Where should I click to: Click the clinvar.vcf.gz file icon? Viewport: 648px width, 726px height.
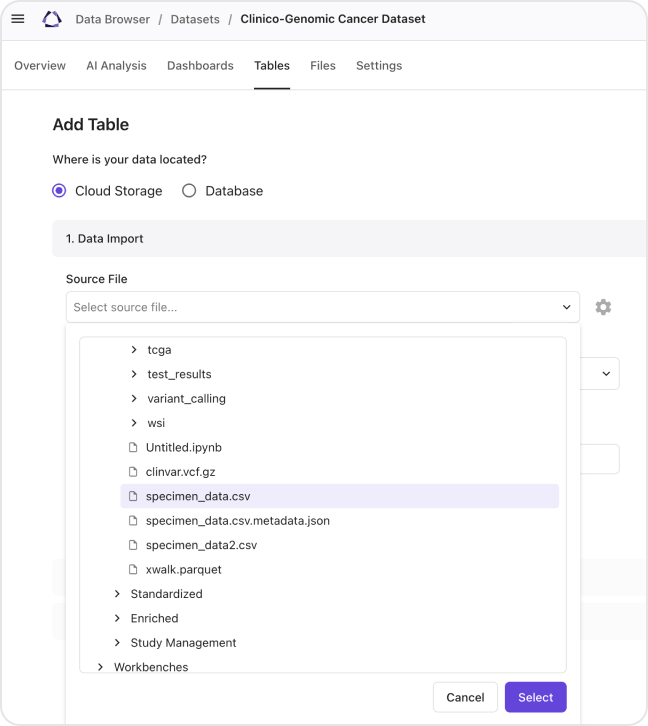click(133, 472)
